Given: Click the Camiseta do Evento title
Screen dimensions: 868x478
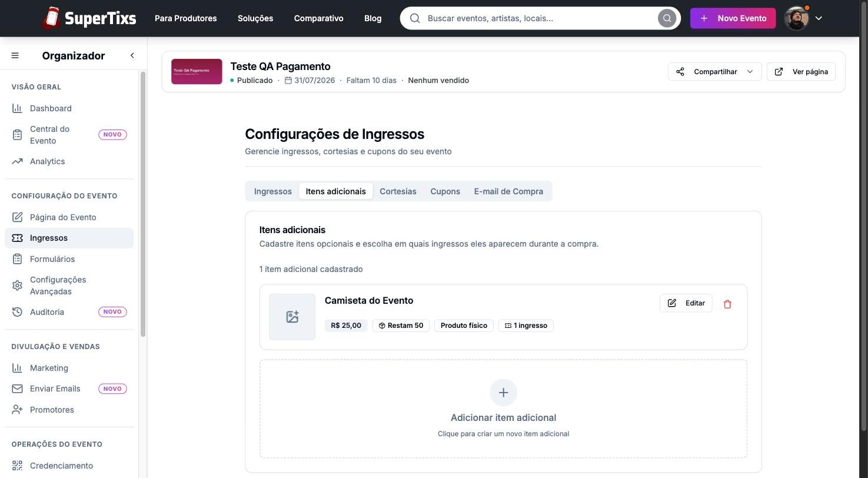Looking at the screenshot, I should tap(369, 300).
